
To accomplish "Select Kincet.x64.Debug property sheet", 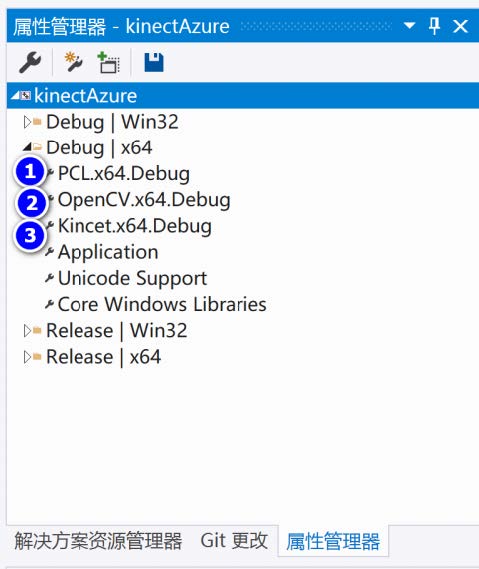I will click(135, 226).
